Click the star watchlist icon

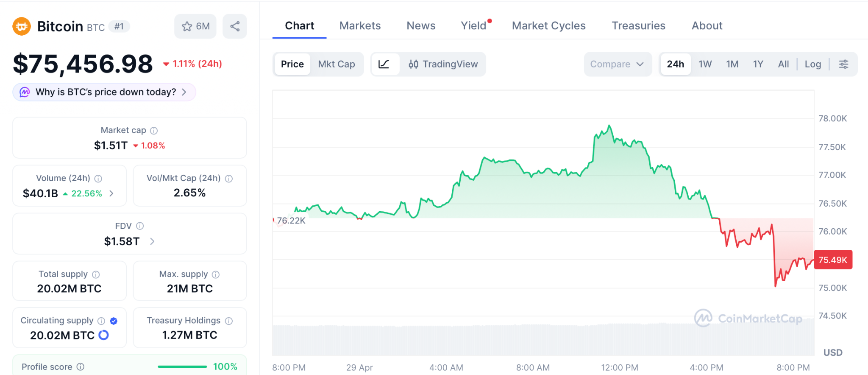click(187, 26)
